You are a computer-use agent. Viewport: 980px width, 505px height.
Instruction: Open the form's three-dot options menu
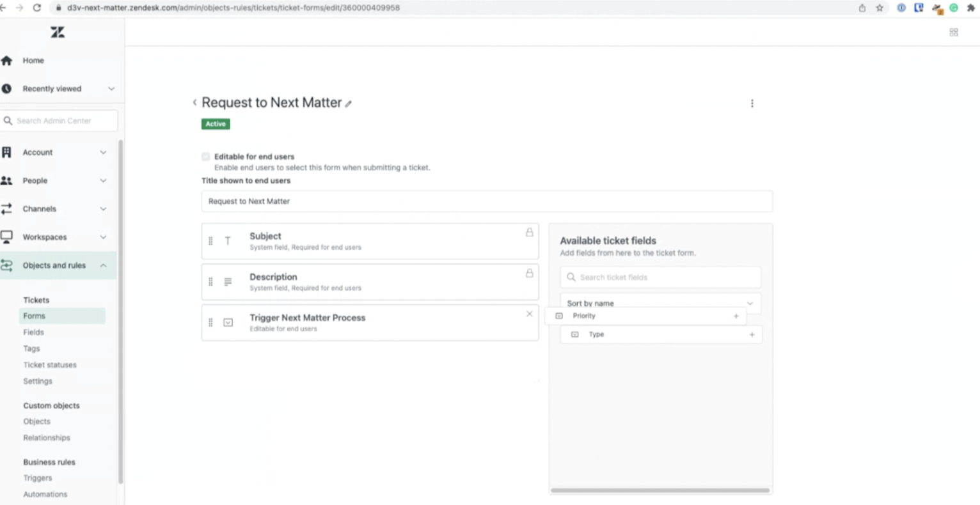coord(752,104)
